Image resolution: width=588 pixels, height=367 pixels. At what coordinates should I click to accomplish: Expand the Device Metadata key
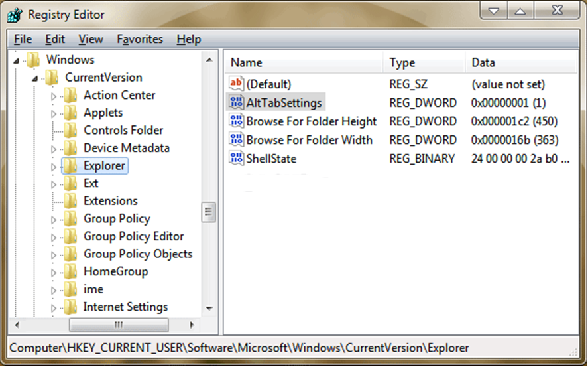[54, 149]
